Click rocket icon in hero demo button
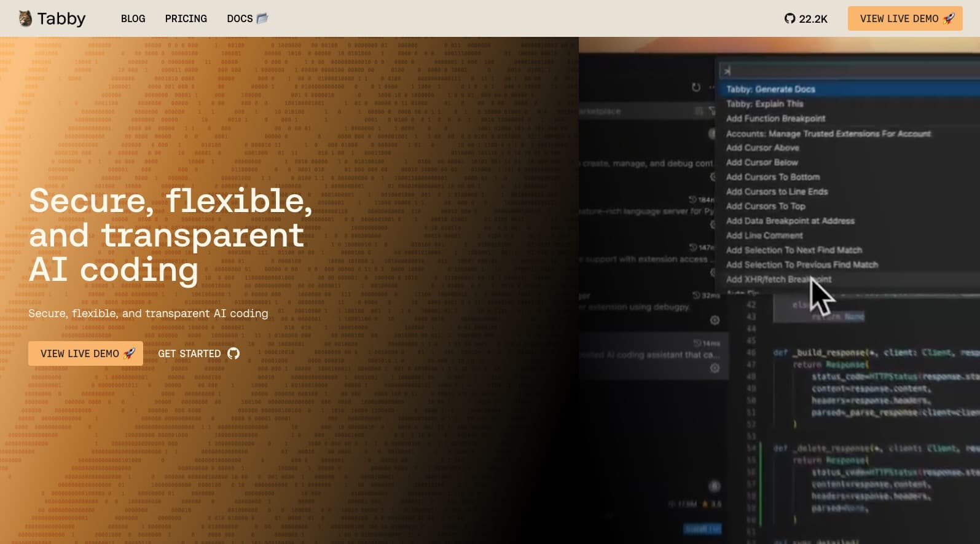This screenshot has height=544, width=980. tap(129, 353)
